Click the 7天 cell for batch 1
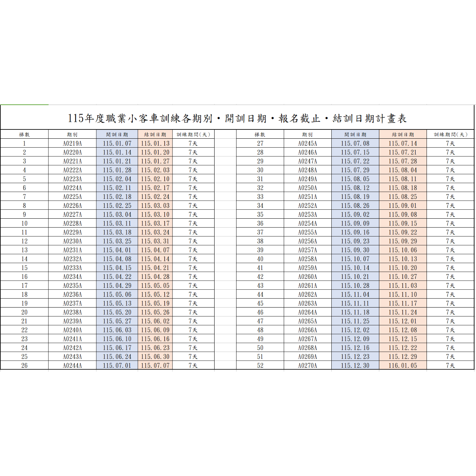 [193, 143]
